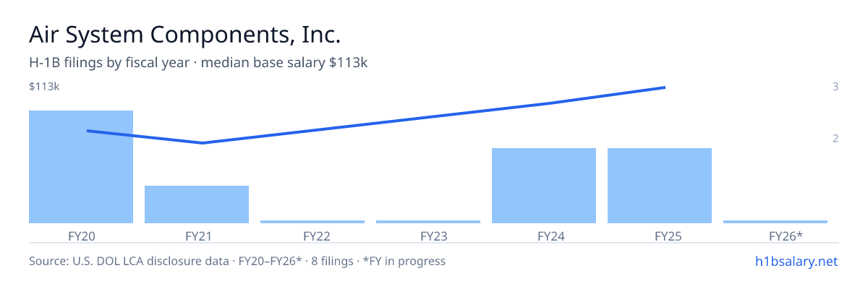Image resolution: width=868 pixels, height=289 pixels.
Task: Click the FY21 axis label
Action: [197, 236]
